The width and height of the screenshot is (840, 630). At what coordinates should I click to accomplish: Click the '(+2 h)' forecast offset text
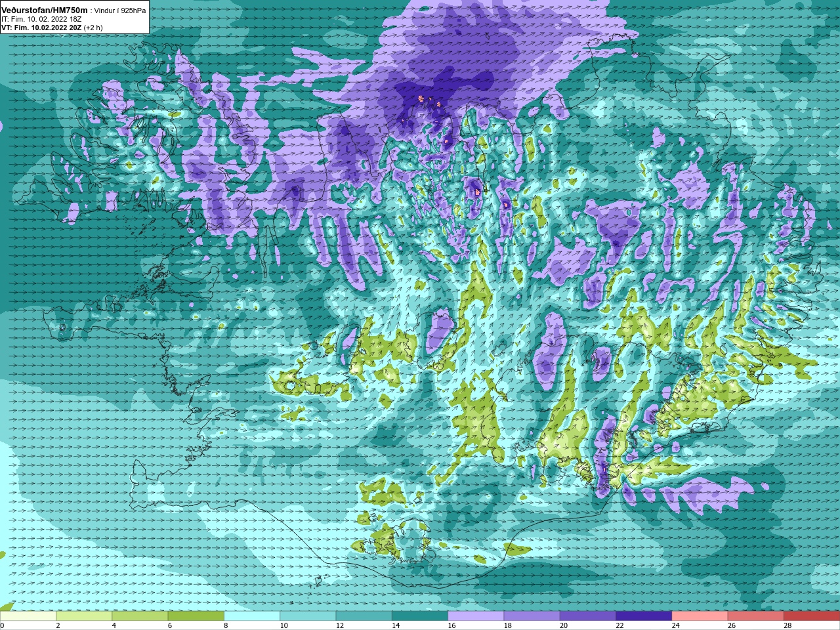coord(93,28)
